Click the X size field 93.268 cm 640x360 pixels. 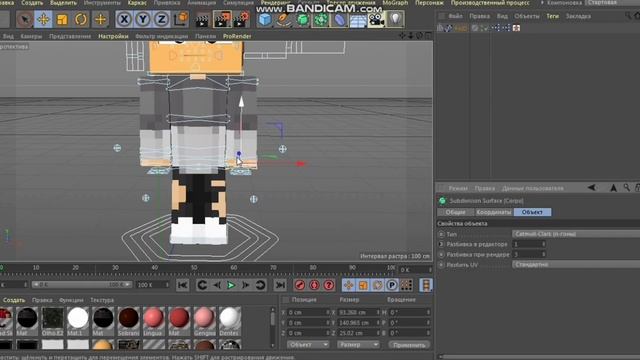coord(358,312)
